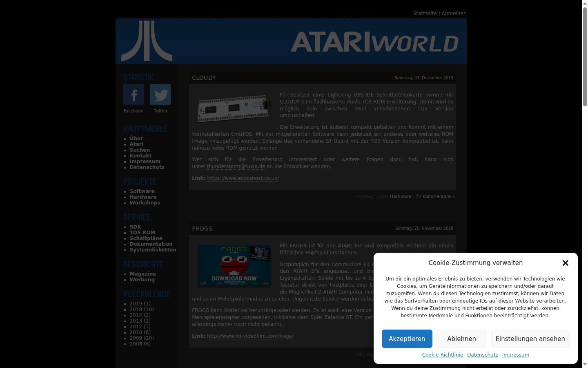Close the cookie consent dialog
This screenshot has height=368, width=588.
[566, 263]
